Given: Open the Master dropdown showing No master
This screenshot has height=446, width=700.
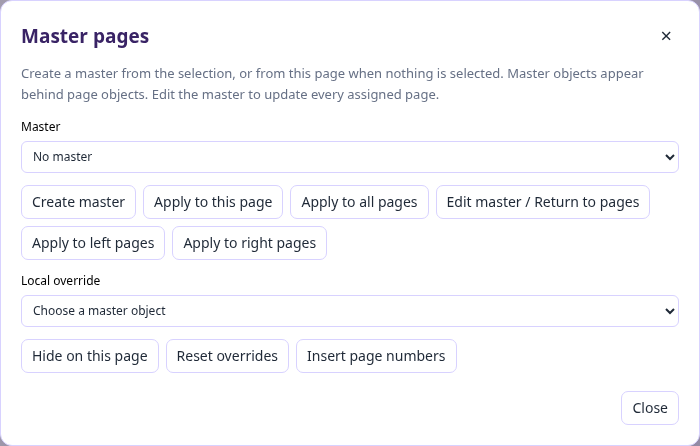Looking at the screenshot, I should tap(350, 157).
